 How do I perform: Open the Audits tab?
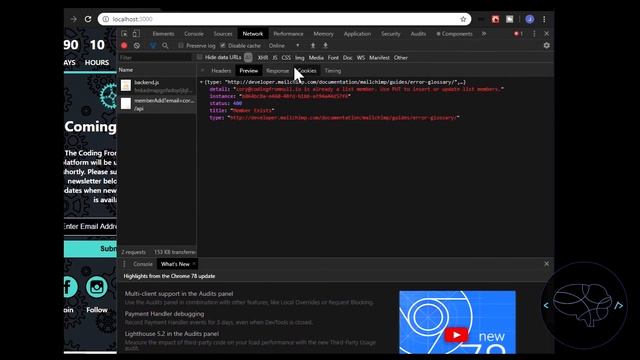coord(418,34)
